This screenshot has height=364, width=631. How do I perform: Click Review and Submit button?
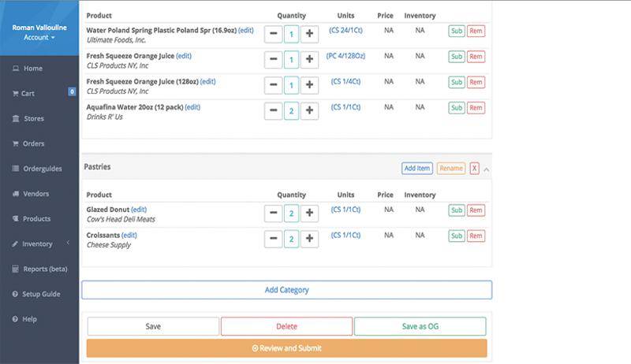(x=286, y=348)
